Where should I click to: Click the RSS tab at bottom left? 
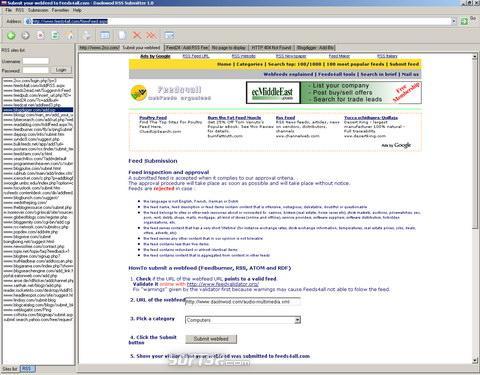[x=27, y=369]
